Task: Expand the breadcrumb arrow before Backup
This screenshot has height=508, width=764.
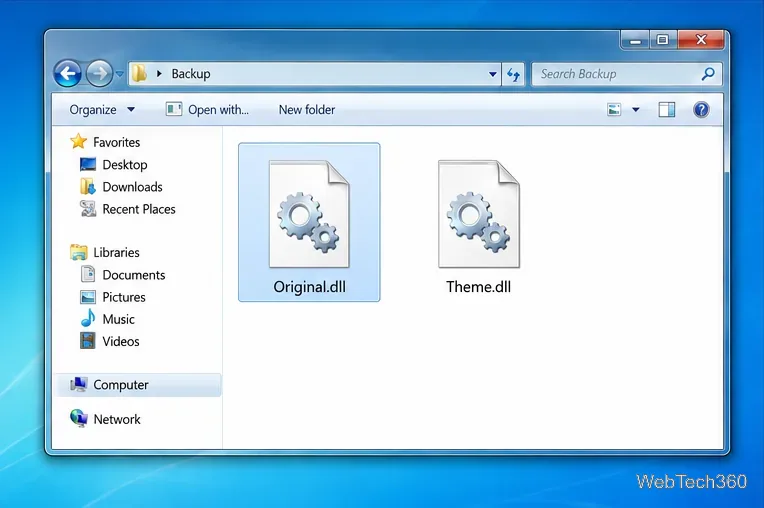Action: (159, 74)
